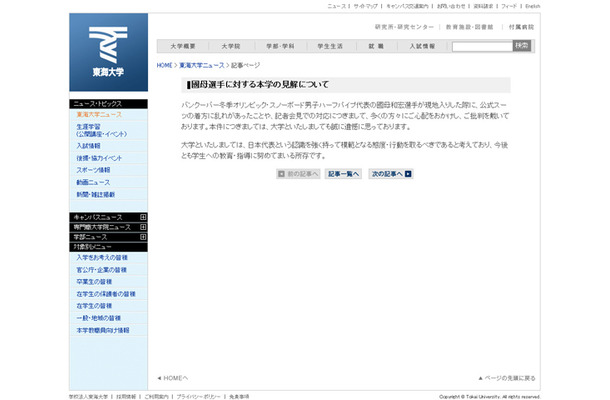Open ご利用案内 footer link
This screenshot has width=610, height=400.
coord(156,396)
